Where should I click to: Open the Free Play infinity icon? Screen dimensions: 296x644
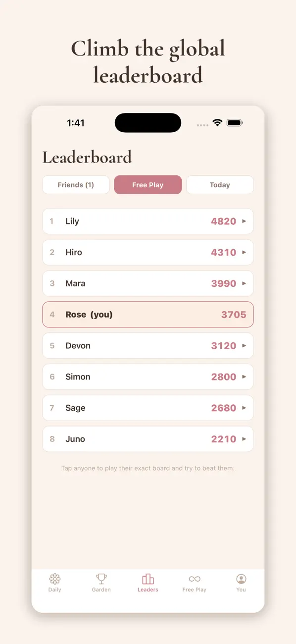pyautogui.click(x=195, y=579)
